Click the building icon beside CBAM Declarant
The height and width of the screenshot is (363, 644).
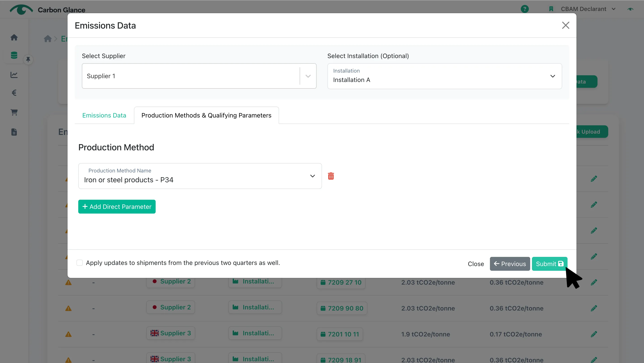click(551, 9)
